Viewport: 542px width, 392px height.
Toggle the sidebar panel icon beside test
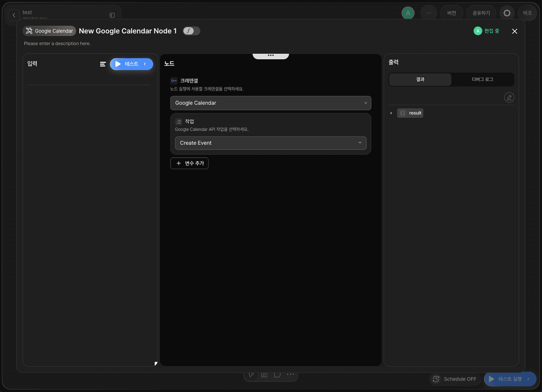[x=112, y=15]
